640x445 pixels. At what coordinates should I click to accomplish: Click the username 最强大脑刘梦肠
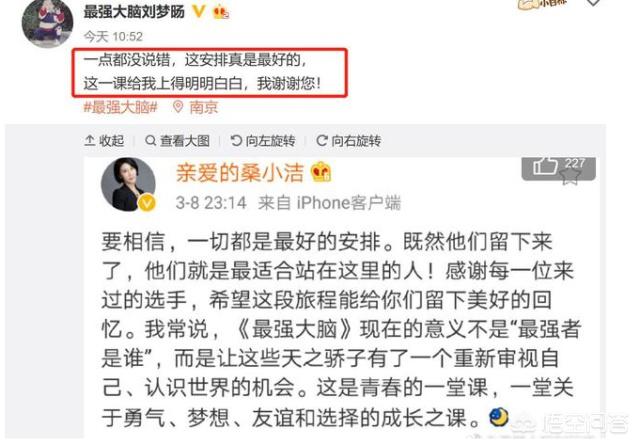click(134, 11)
